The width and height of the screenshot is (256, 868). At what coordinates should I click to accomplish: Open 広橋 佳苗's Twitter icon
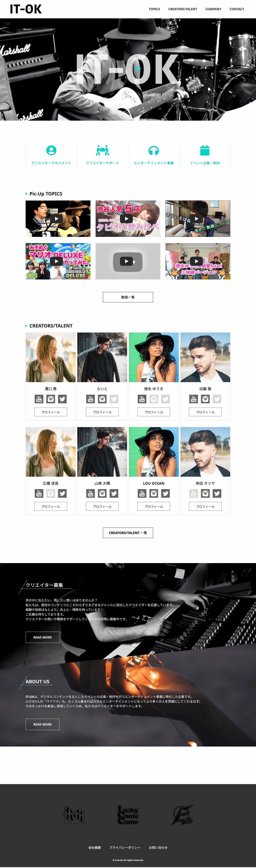pos(62,493)
